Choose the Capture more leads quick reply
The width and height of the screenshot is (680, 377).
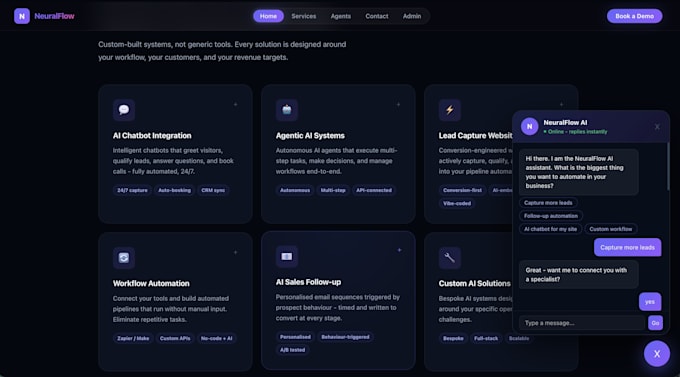(548, 203)
